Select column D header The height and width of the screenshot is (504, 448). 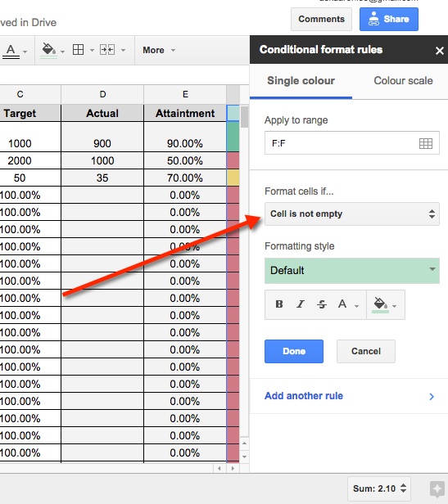(102, 94)
